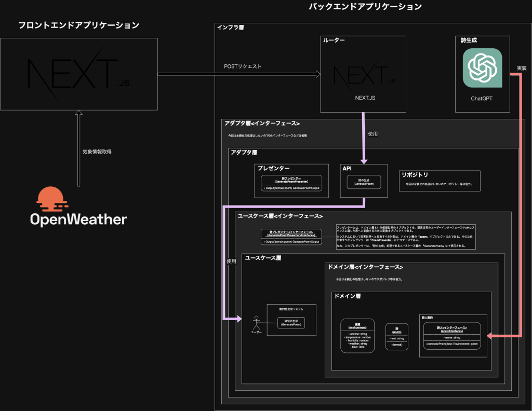Click the ドメイン層<インターフェース> title
The height and width of the screenshot is (411, 532).
pos(365,267)
